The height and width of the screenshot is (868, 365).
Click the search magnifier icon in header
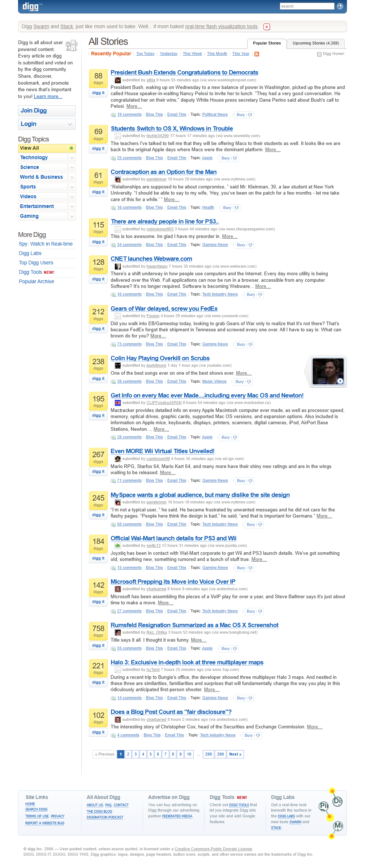pyautogui.click(x=340, y=6)
